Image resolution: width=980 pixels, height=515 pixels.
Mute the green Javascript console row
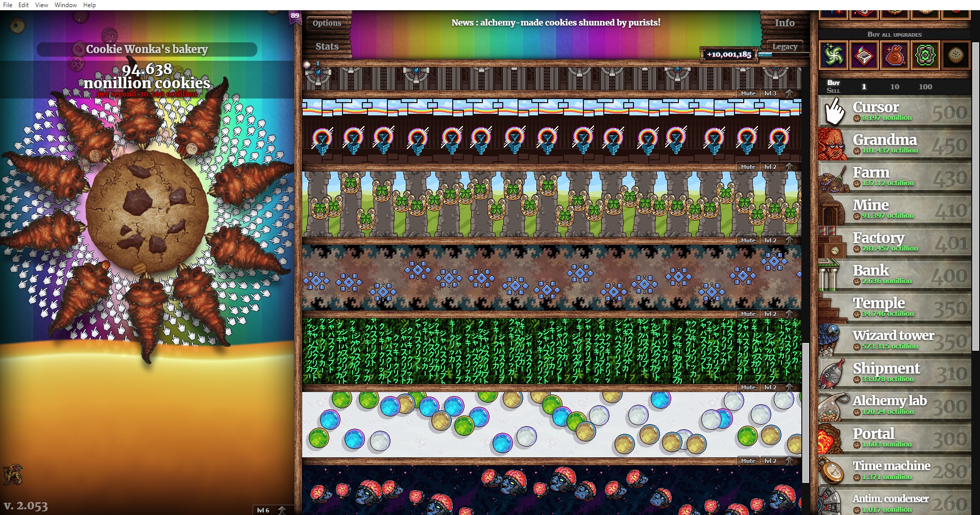pyautogui.click(x=748, y=387)
